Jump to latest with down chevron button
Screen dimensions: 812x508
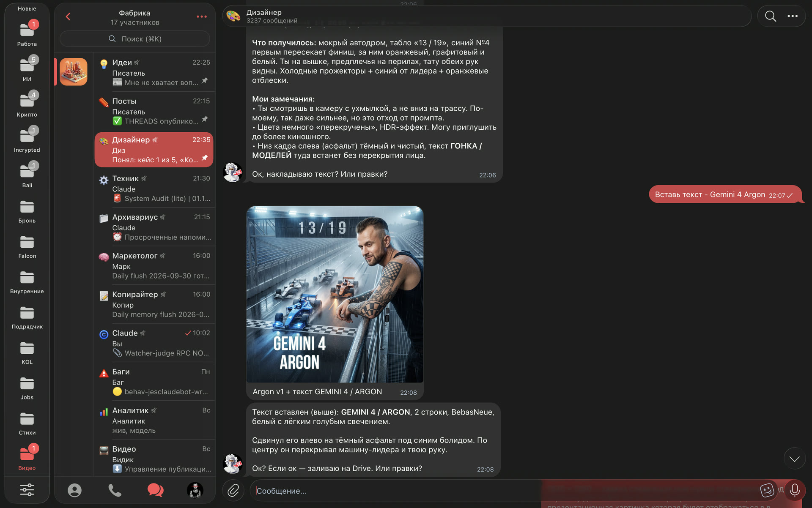tap(794, 459)
